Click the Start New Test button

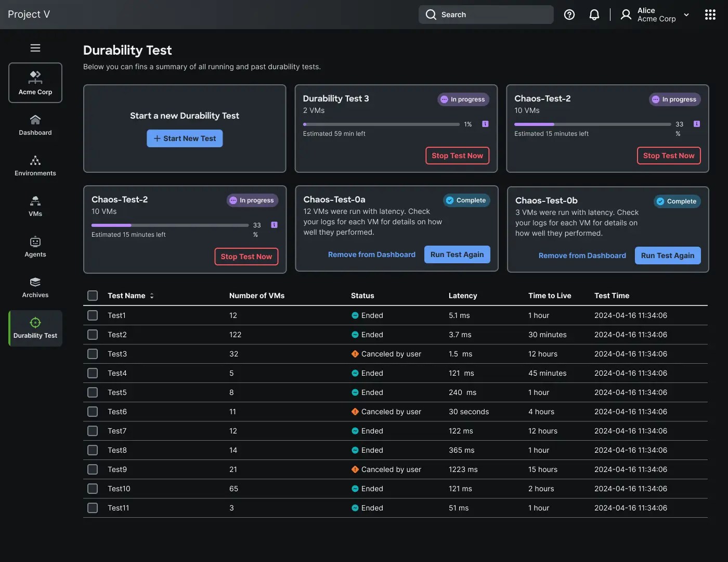click(x=185, y=138)
